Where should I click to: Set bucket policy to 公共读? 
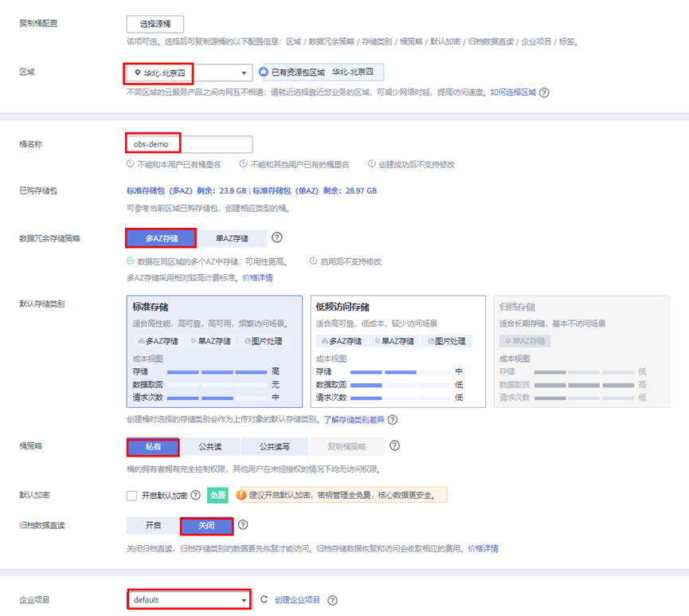[x=210, y=447]
